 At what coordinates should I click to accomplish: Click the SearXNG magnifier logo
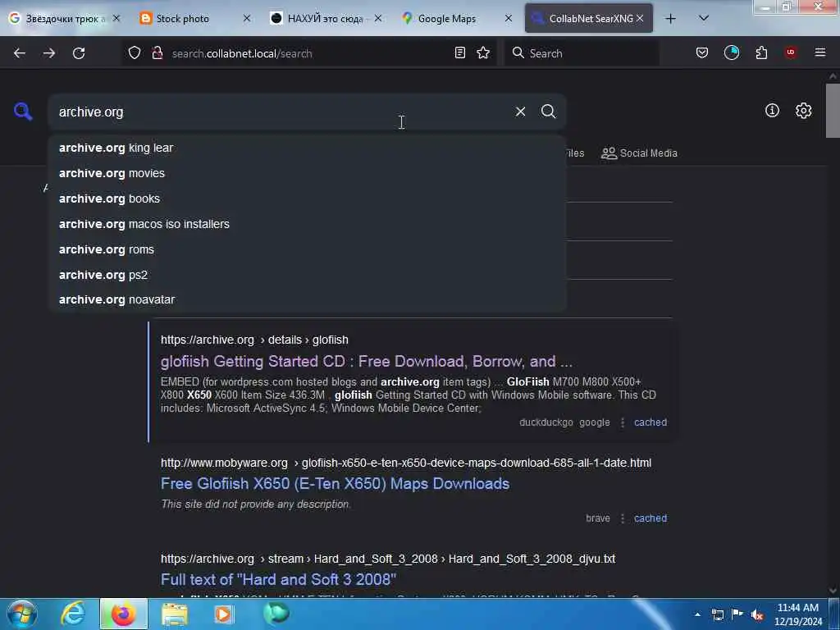click(x=23, y=112)
